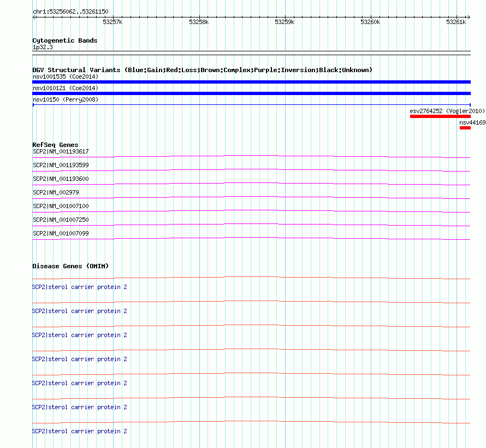Click the blue gain bar for nsv1010121
The height and width of the screenshot is (448, 486).
(x=251, y=93)
